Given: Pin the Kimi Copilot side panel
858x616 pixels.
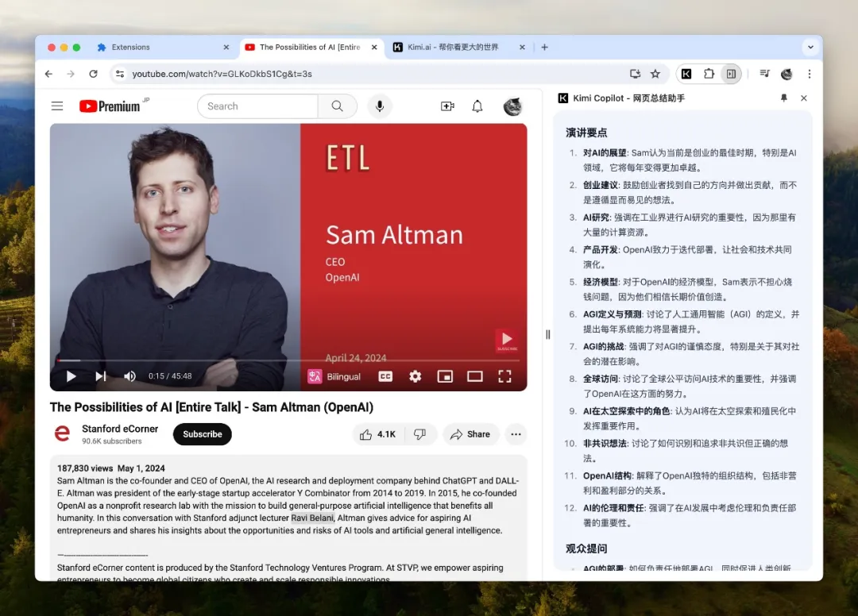Looking at the screenshot, I should coord(783,98).
